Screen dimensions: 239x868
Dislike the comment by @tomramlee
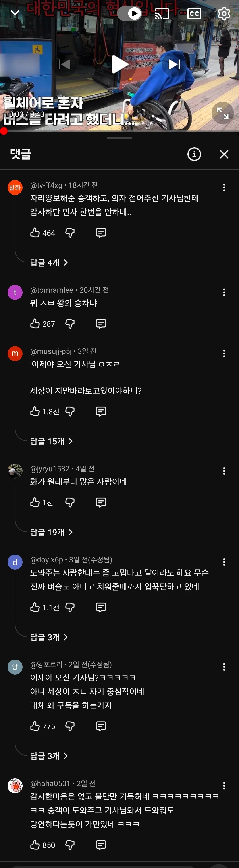[70, 324]
